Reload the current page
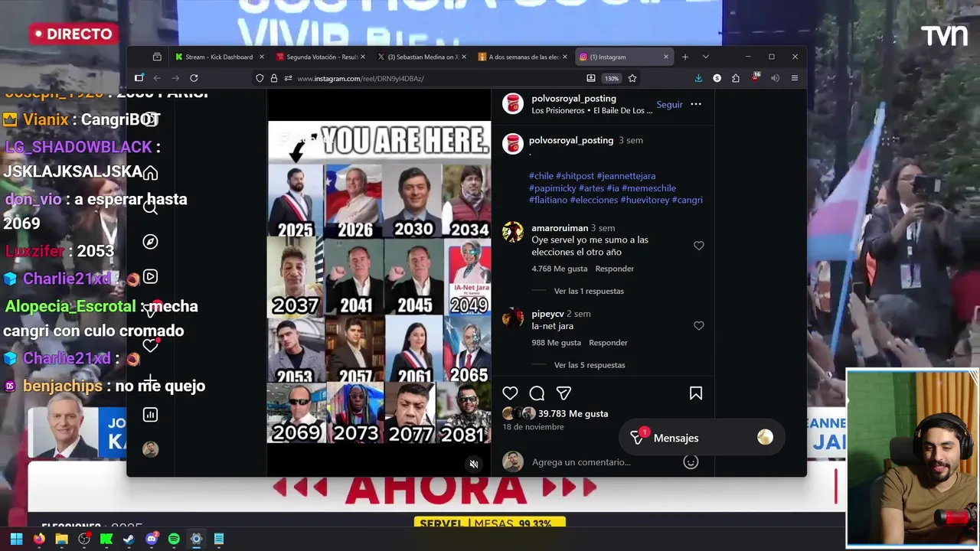Viewport: 980px width, 551px height. coord(194,78)
